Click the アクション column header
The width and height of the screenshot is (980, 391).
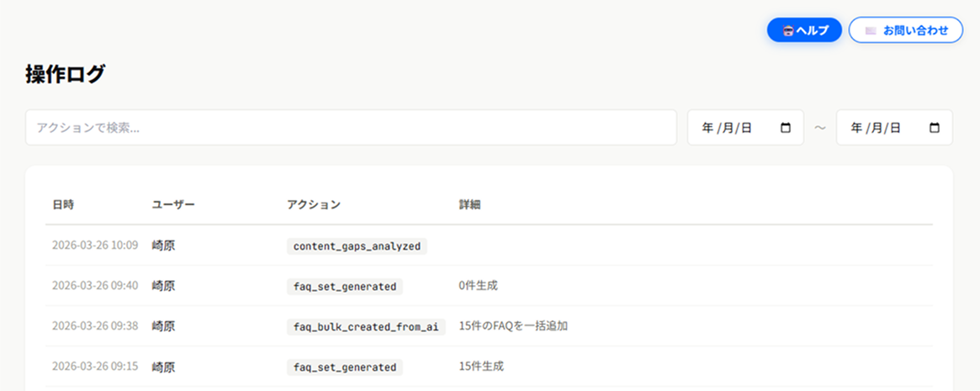[314, 204]
